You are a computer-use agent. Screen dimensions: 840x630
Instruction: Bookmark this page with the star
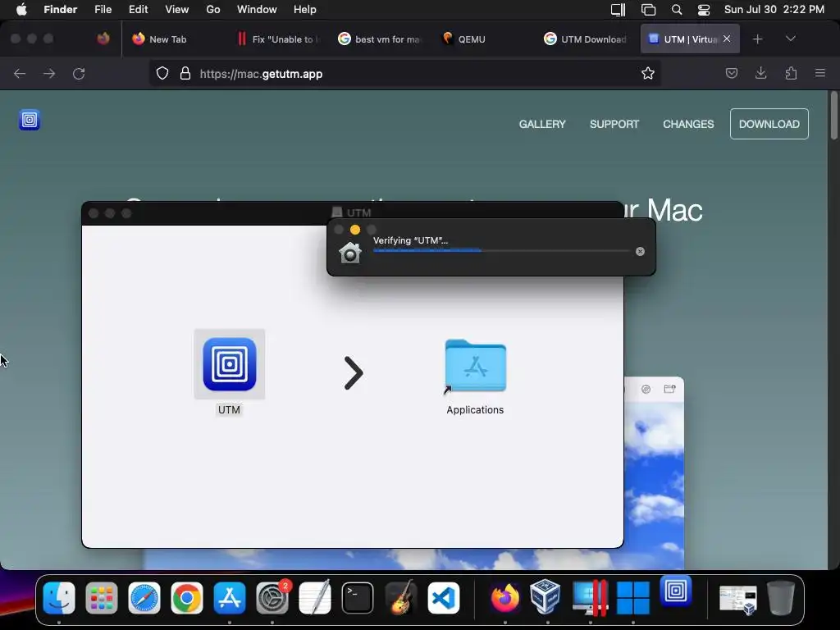click(x=648, y=73)
